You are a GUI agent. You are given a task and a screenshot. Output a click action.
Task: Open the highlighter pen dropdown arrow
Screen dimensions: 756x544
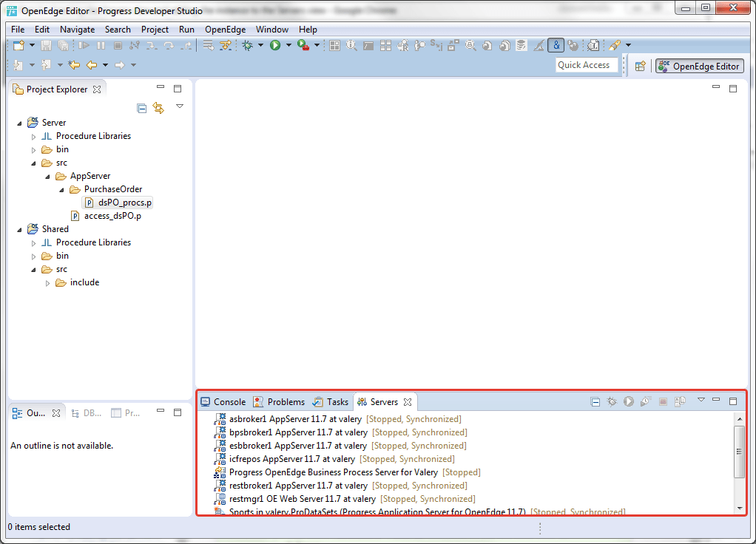coord(628,45)
